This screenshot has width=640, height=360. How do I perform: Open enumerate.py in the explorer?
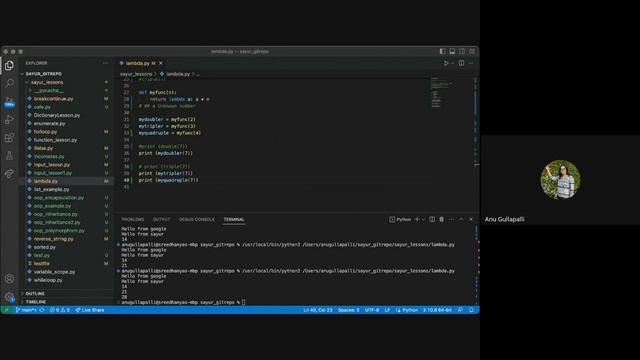pos(49,124)
